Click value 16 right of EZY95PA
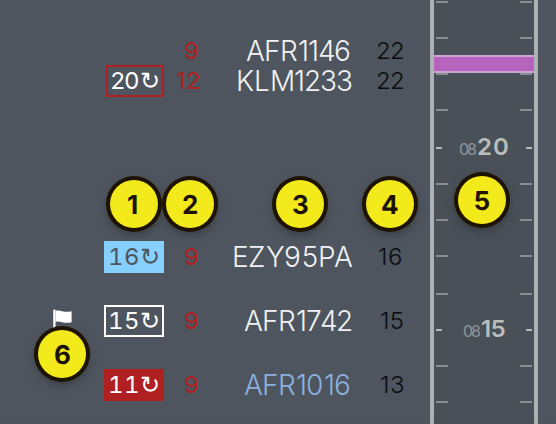 [390, 257]
